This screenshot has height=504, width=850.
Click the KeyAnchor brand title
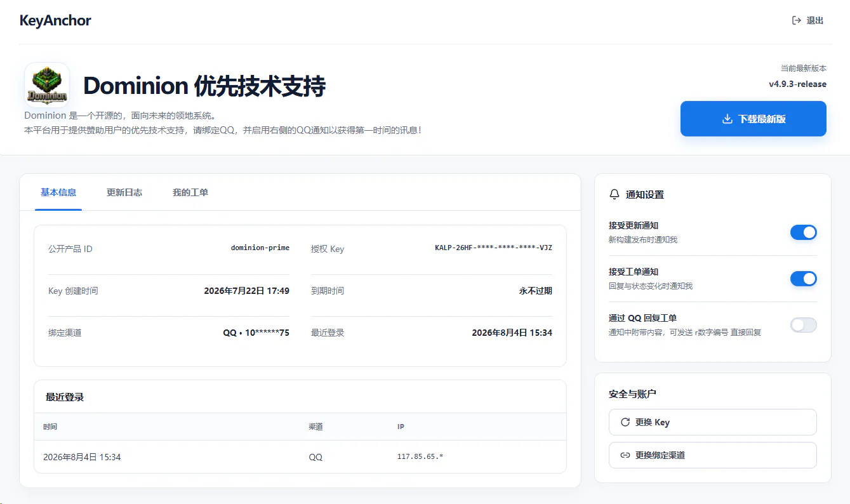click(x=55, y=20)
